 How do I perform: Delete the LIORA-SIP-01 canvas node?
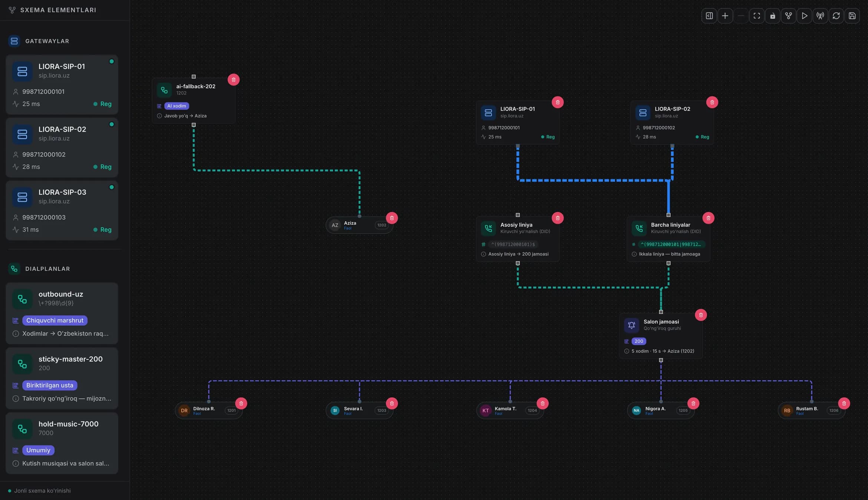[558, 102]
